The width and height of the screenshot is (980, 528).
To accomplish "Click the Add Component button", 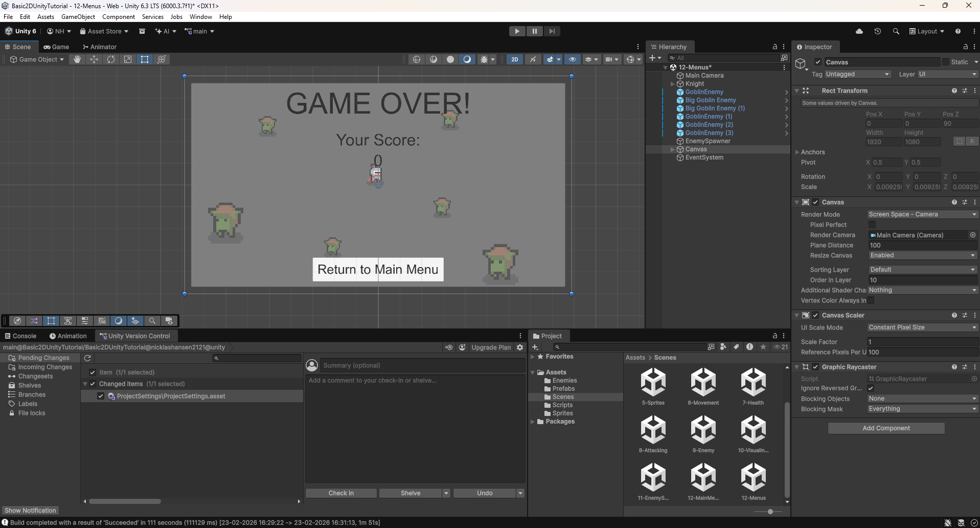I will pyautogui.click(x=886, y=428).
